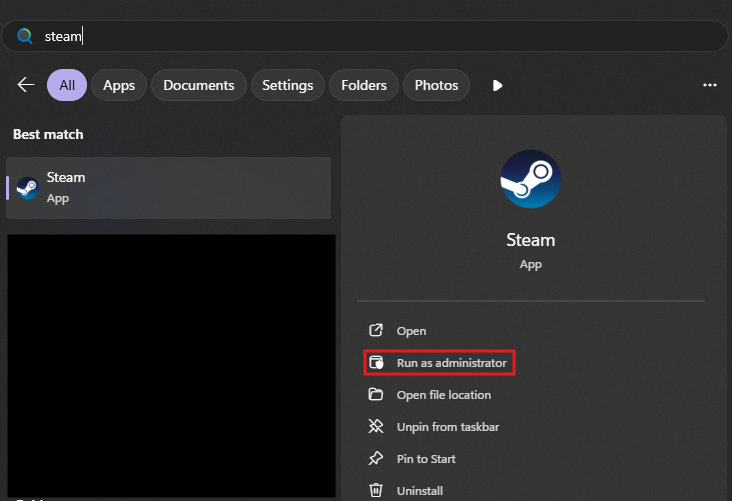
Task: Click the search box containing "steam"
Action: 380,36
